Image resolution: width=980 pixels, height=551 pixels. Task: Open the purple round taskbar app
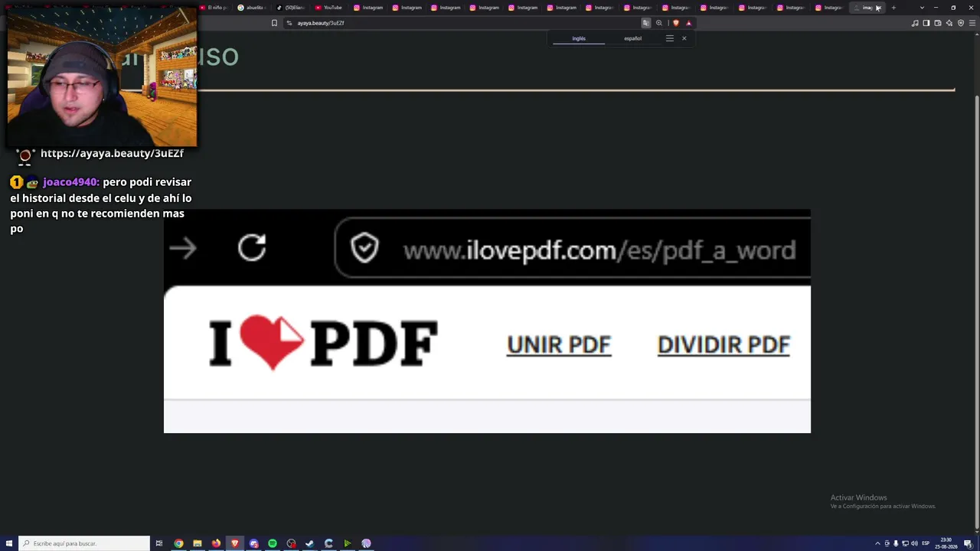(366, 543)
